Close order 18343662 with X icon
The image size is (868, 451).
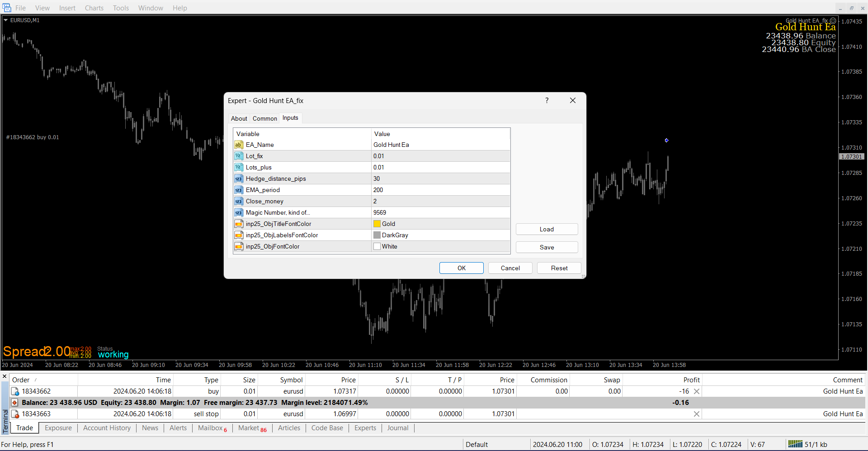(697, 391)
